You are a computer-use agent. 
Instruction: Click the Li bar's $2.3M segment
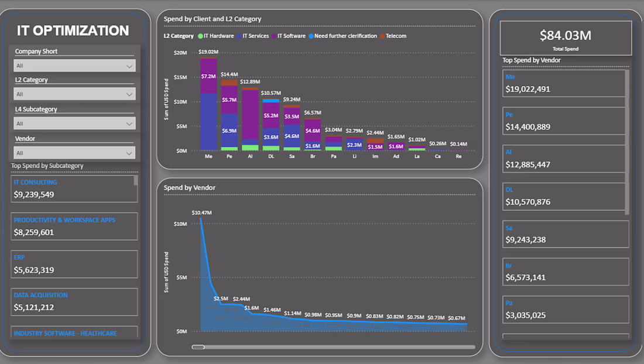(x=354, y=145)
